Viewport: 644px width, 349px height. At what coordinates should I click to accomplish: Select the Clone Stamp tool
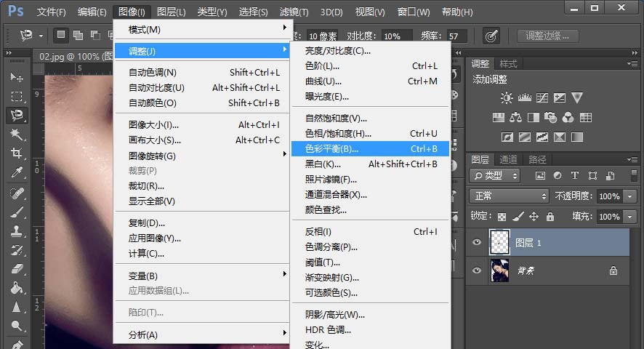16,231
